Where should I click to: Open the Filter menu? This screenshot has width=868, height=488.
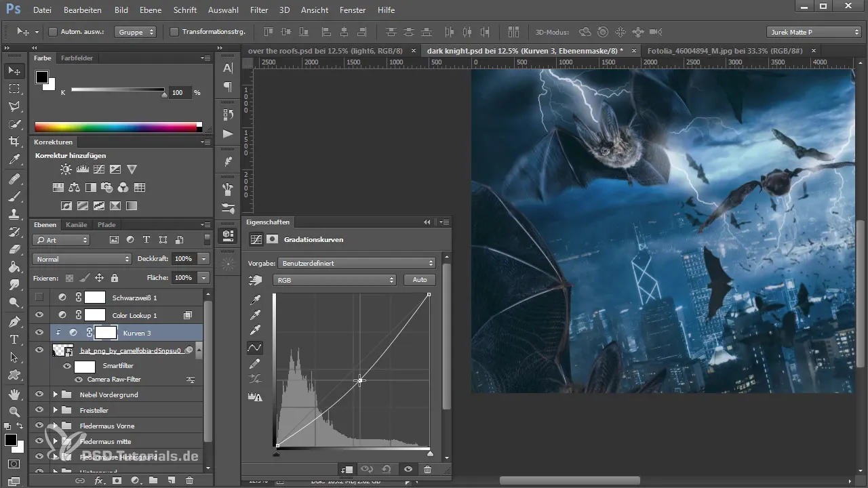click(x=259, y=10)
